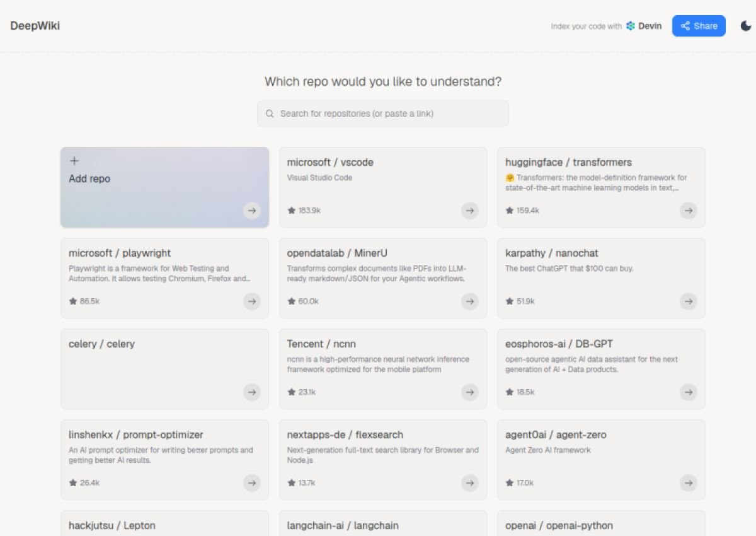Viewport: 756px width, 536px height.
Task: Open eosphoros-ai / DB-GPT repo title
Action: [x=559, y=344]
